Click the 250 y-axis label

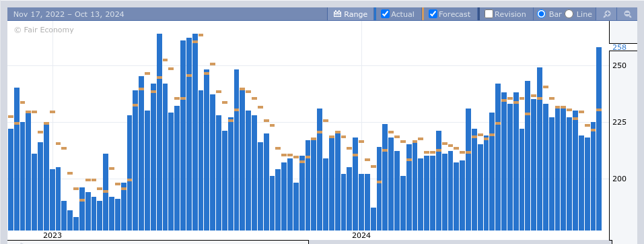[x=619, y=66]
